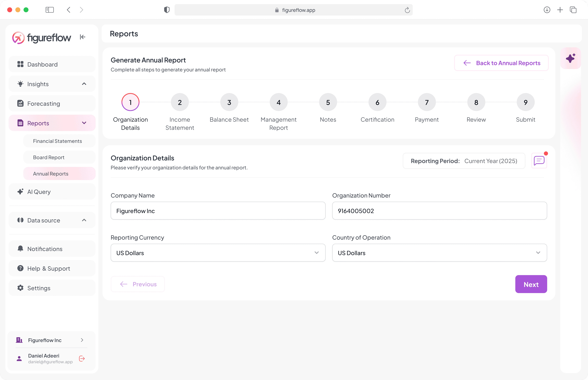The width and height of the screenshot is (588, 380).
Task: Jump to step 7 Payment
Action: tap(427, 102)
